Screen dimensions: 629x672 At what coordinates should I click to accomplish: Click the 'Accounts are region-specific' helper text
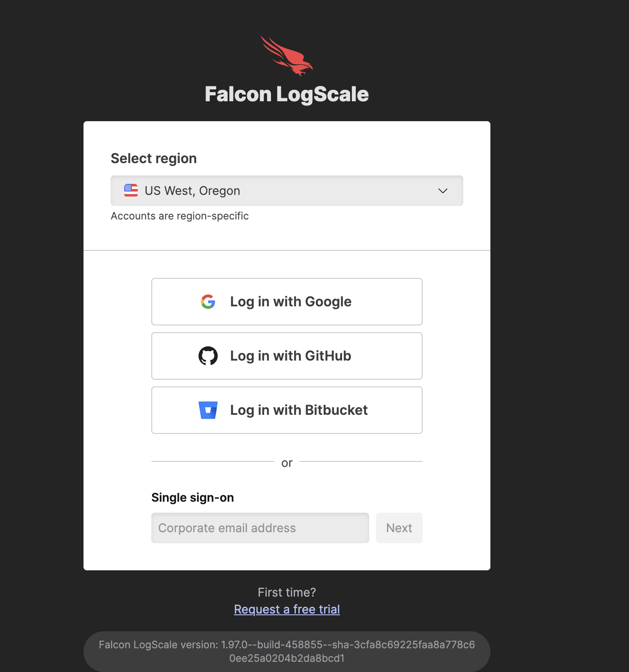pos(180,216)
